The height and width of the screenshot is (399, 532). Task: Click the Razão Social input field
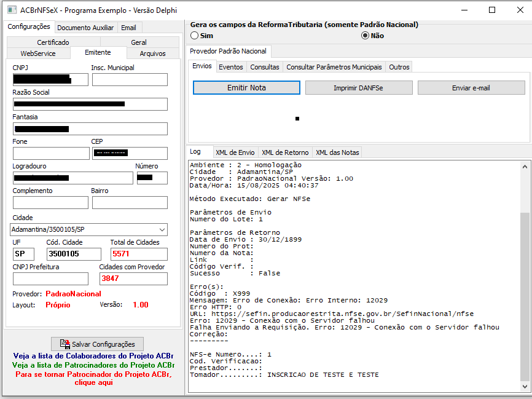point(90,105)
